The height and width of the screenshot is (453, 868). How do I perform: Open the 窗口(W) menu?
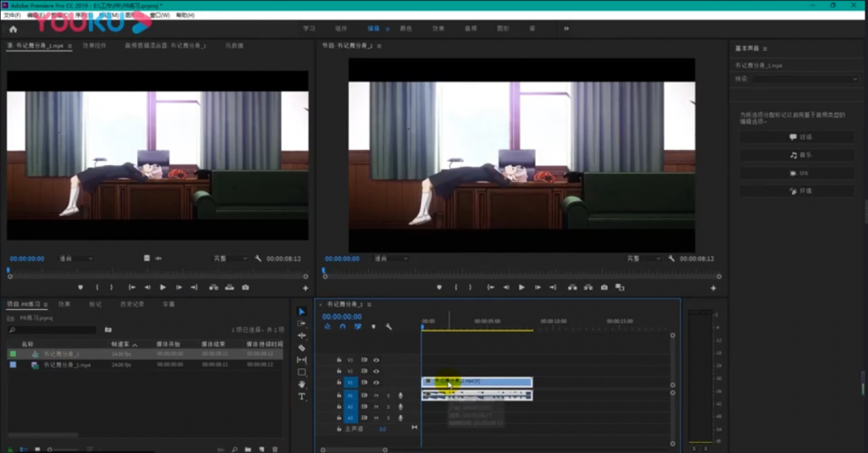point(159,15)
